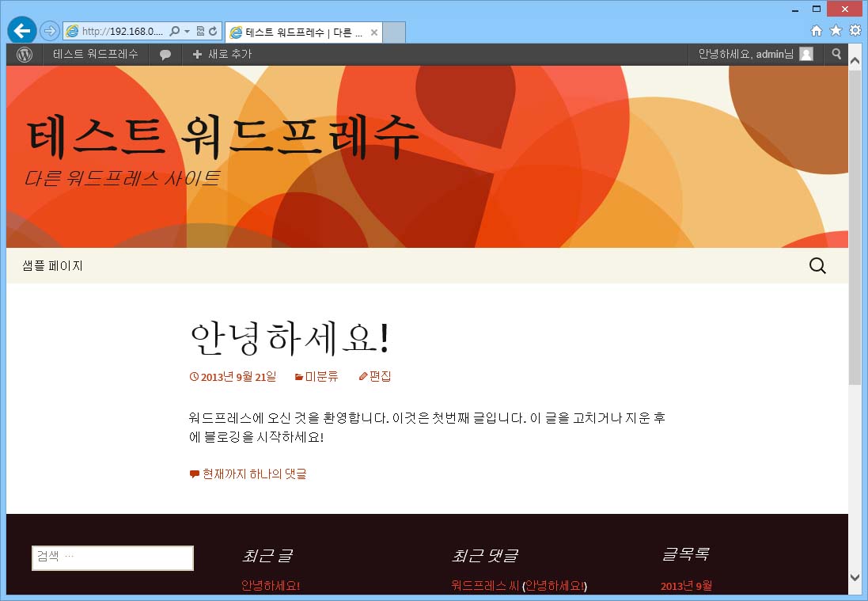Click the 최근 댓글 widget heading
This screenshot has width=868, height=601.
pyautogui.click(x=485, y=555)
